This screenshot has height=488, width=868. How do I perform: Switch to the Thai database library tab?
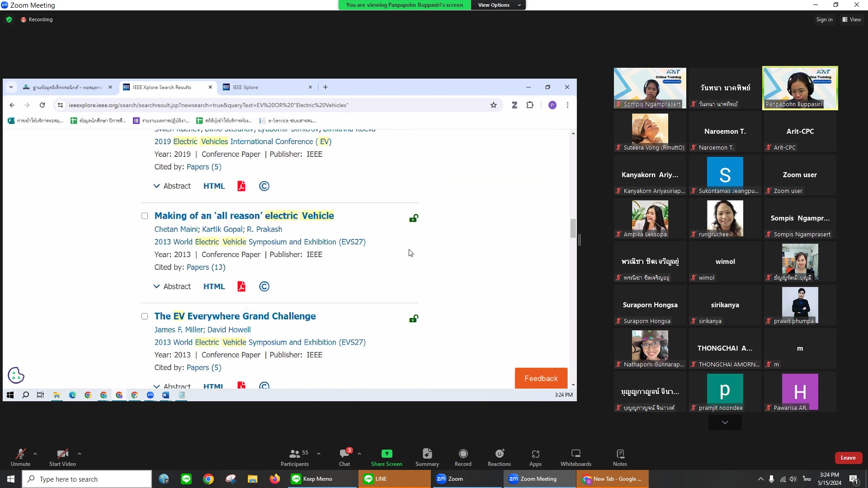coord(67,87)
